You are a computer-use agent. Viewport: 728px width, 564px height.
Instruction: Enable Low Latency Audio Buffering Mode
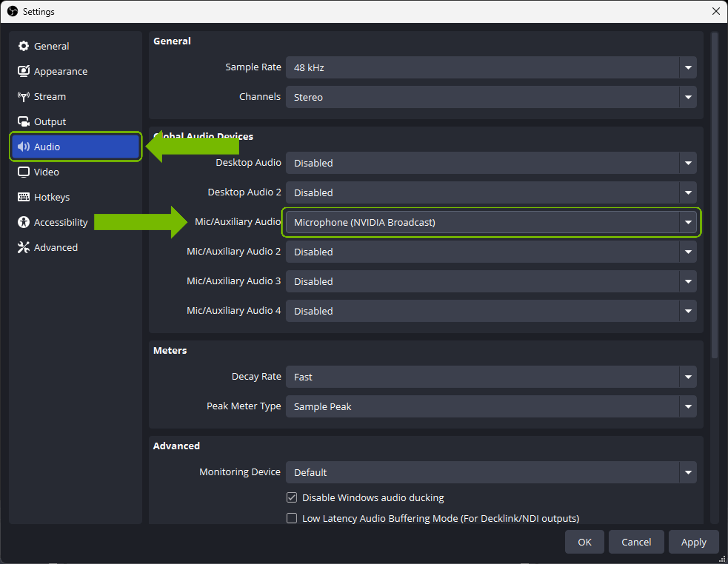[292, 518]
